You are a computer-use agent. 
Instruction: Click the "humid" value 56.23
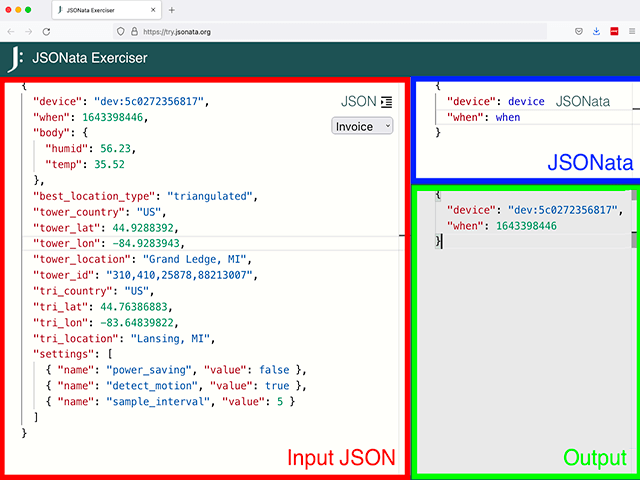pos(116,149)
